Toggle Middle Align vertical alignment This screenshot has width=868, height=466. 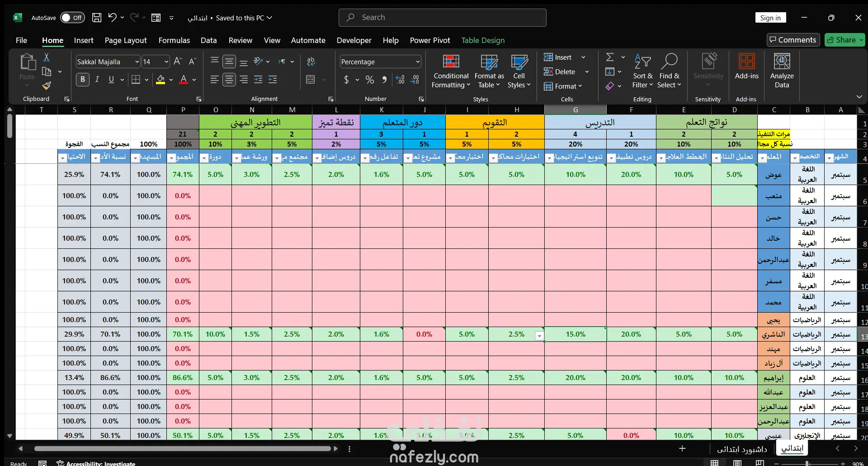click(x=229, y=62)
